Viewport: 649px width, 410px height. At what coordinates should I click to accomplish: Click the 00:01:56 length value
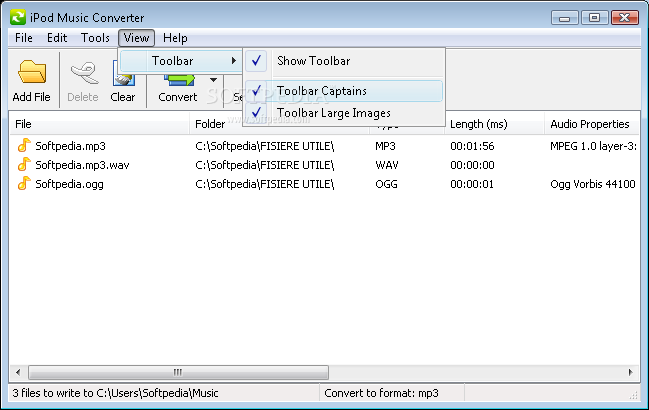coord(472,146)
